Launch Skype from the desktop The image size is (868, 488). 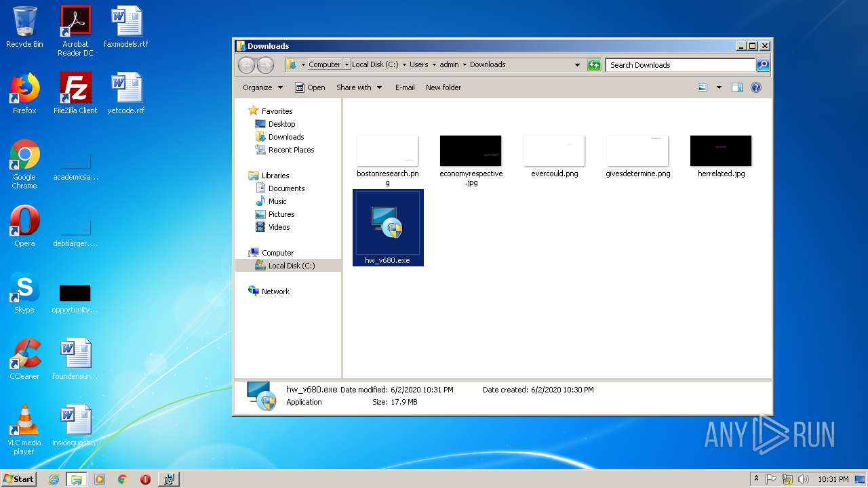pos(24,292)
